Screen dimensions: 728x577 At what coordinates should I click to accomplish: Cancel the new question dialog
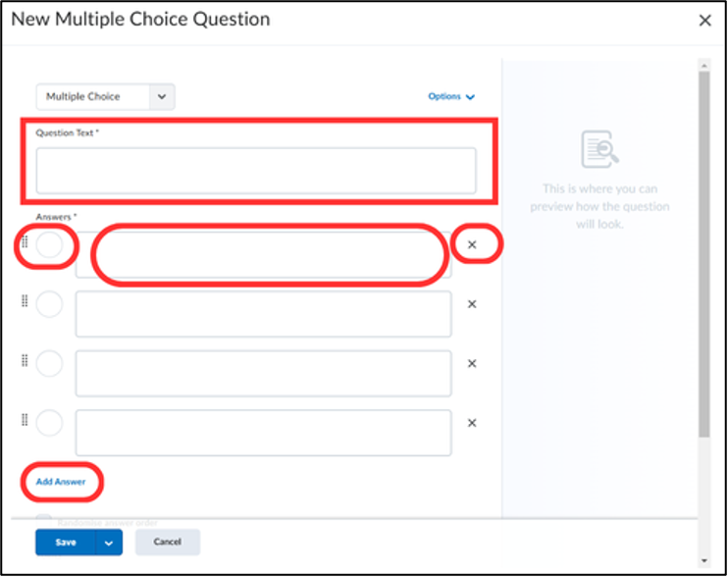pyautogui.click(x=168, y=542)
